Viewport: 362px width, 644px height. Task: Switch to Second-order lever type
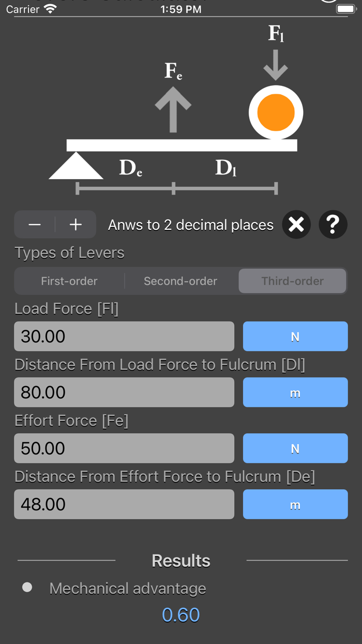click(180, 281)
